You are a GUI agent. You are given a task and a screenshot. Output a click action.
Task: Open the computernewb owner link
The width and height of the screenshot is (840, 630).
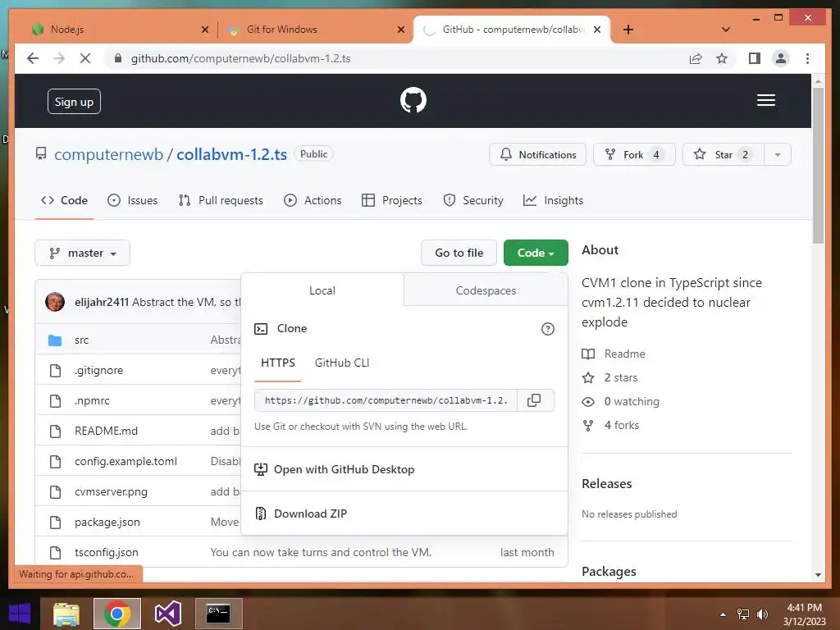[109, 155]
